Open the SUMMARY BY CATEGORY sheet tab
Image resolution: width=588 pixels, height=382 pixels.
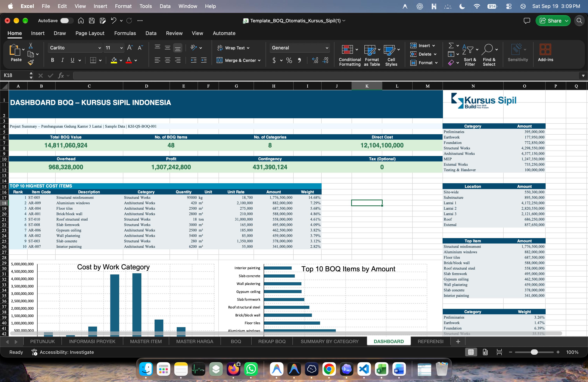click(330, 342)
